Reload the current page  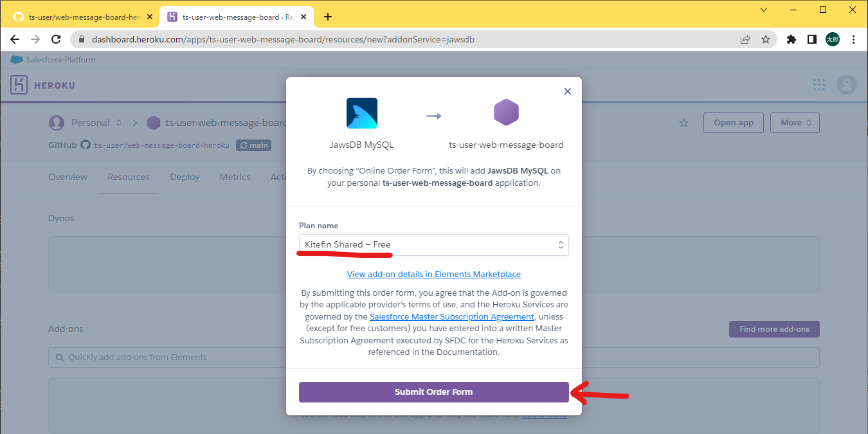(56, 39)
